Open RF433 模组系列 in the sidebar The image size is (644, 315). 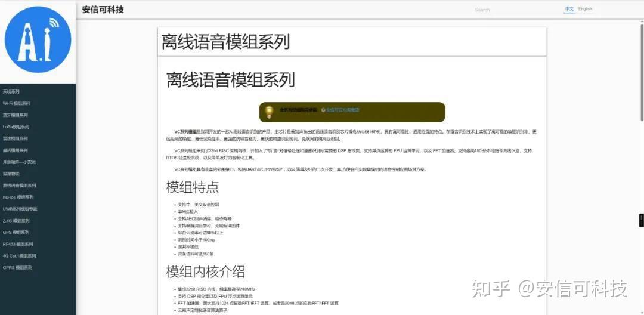(17, 244)
